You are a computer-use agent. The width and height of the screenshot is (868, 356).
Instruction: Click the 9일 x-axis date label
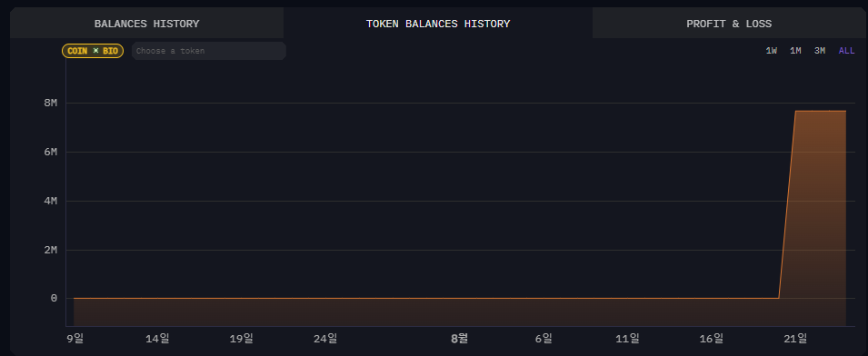coord(75,339)
